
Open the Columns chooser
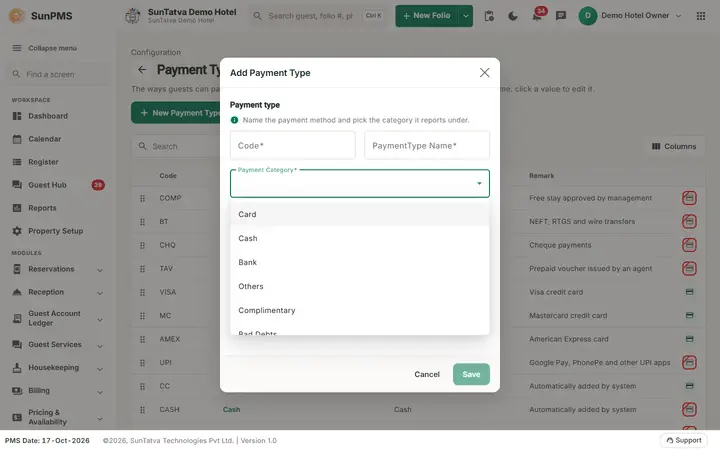point(674,146)
